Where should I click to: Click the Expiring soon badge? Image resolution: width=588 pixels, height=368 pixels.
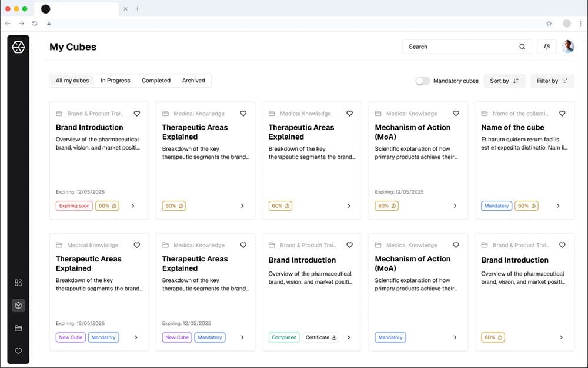pyautogui.click(x=73, y=205)
